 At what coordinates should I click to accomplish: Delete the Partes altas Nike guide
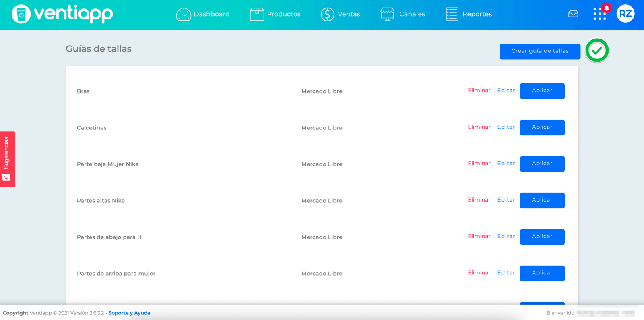[479, 200]
